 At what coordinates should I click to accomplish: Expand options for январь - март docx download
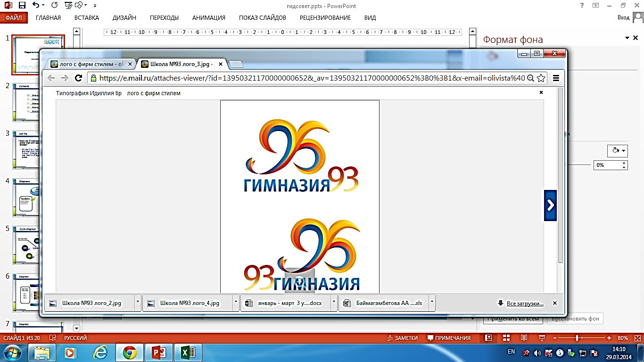334,303
